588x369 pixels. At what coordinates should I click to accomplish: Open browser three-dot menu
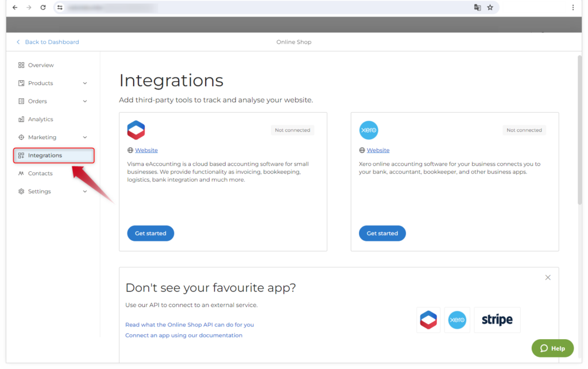point(572,7)
